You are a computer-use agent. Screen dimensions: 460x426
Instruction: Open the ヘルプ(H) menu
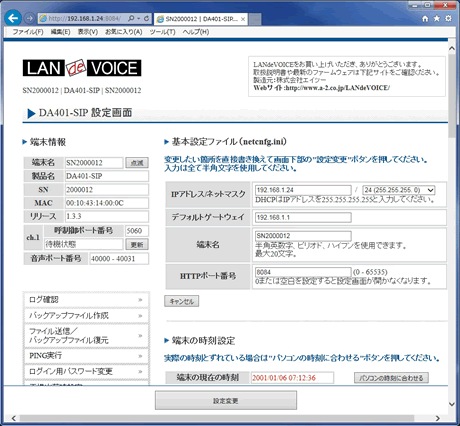(196, 32)
